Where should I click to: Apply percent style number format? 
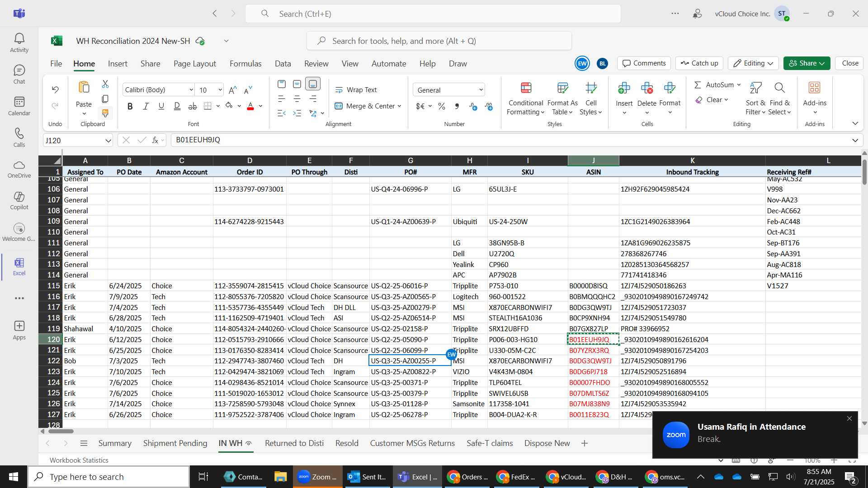pyautogui.click(x=442, y=106)
